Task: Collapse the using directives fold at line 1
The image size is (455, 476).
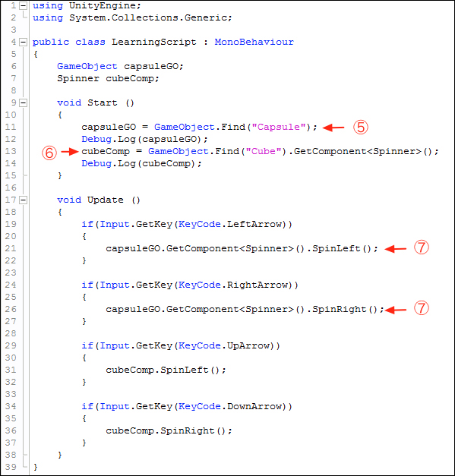Action: (24, 6)
